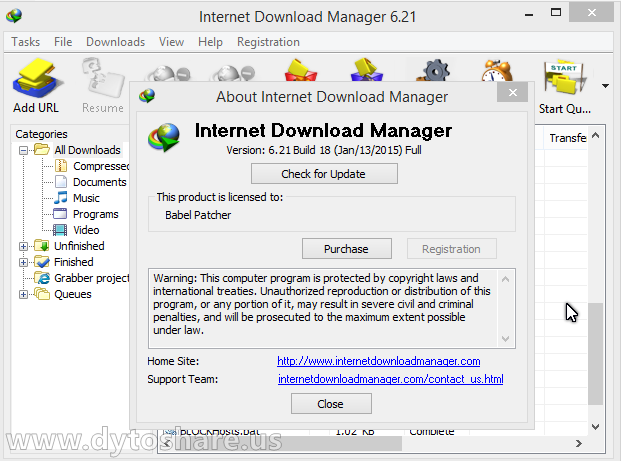
Task: Click the Queues folders icon
Action: [42, 294]
